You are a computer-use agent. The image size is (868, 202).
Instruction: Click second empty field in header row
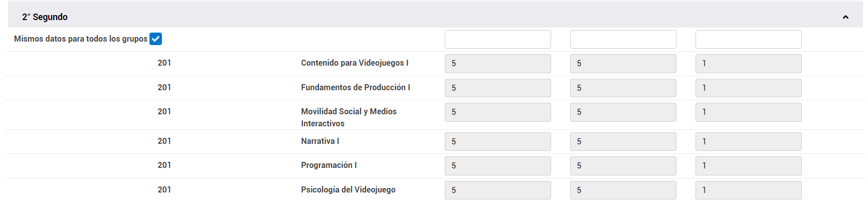coord(623,40)
